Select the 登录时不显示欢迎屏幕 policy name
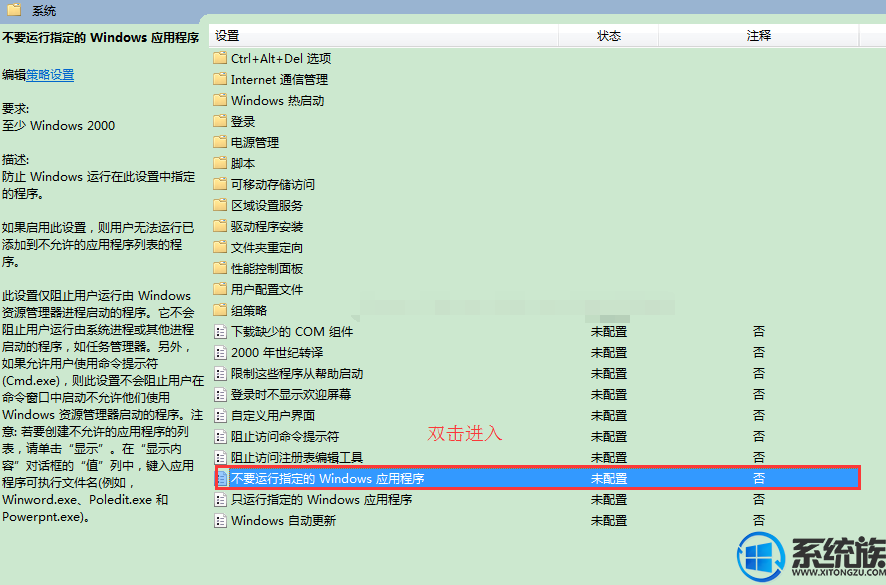 tap(291, 394)
